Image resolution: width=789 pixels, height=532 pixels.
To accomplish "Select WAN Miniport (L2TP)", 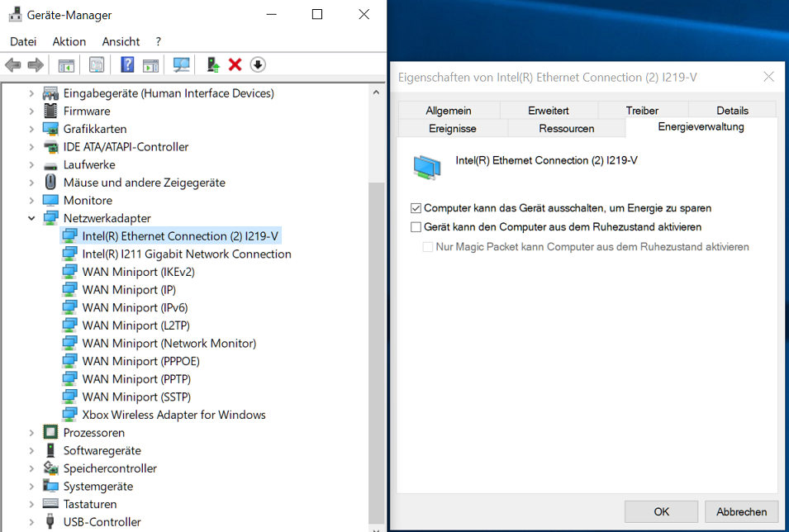I will [x=135, y=325].
